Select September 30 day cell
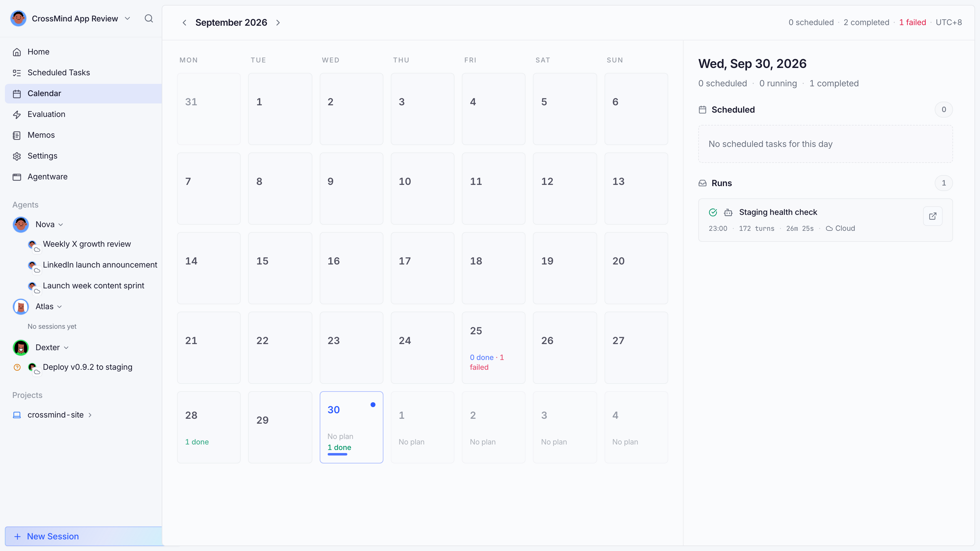The height and width of the screenshot is (551, 980). [351, 427]
